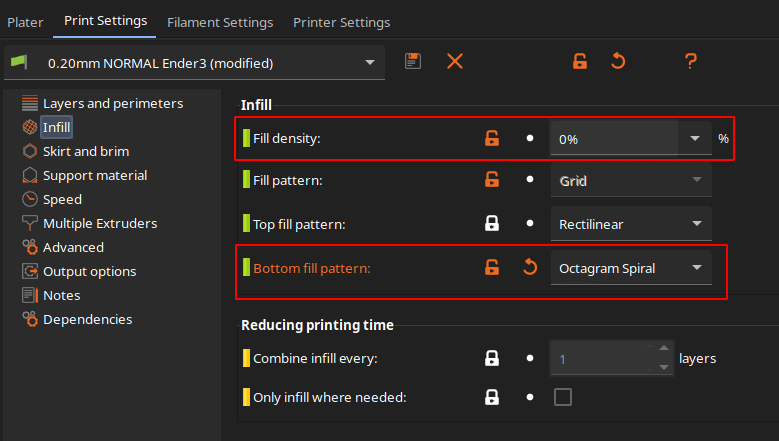Open the Fill density dropdown arrow
Viewport: 779px width, 441px height.
point(695,139)
